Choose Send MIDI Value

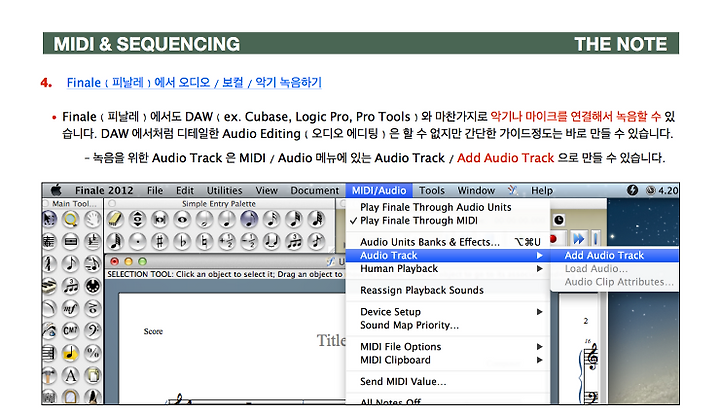click(x=448, y=381)
